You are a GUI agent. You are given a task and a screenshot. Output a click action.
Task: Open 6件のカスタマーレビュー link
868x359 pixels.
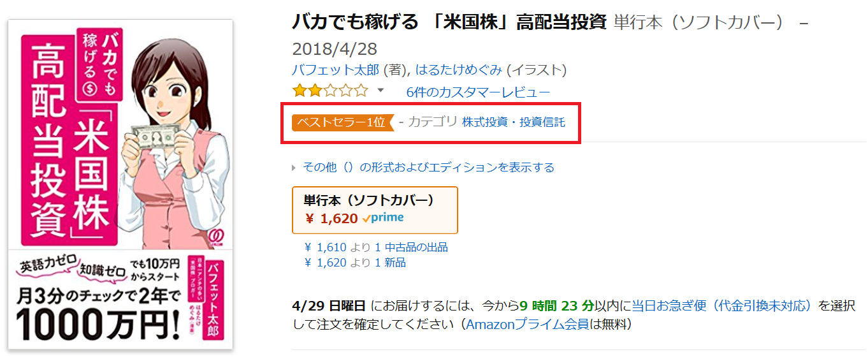pos(479,91)
